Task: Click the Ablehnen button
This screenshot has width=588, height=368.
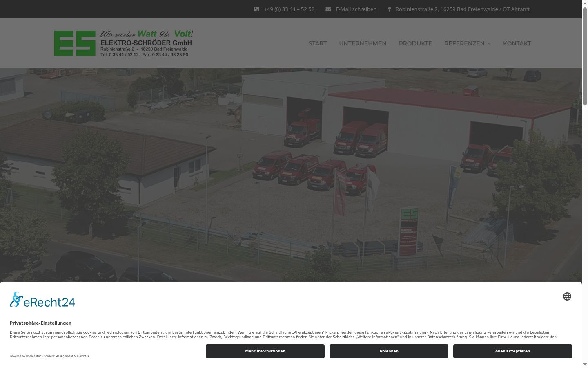Action: pos(389,351)
